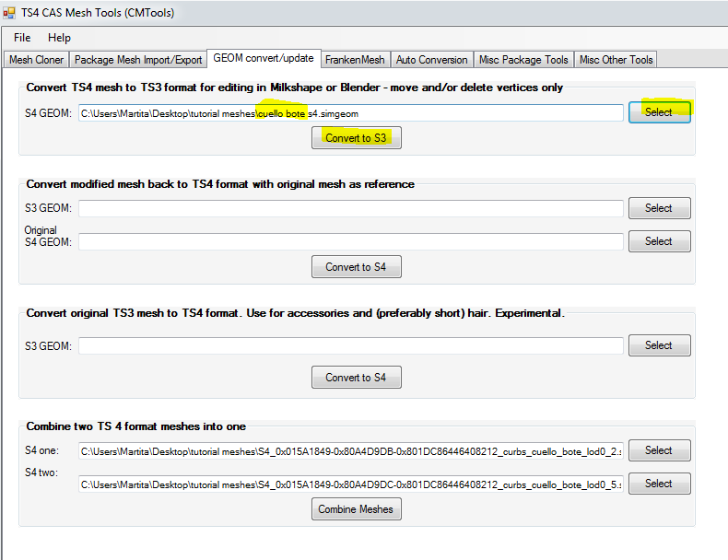
Task: Switch to the Mesh Cloner tab
Action: pos(36,60)
